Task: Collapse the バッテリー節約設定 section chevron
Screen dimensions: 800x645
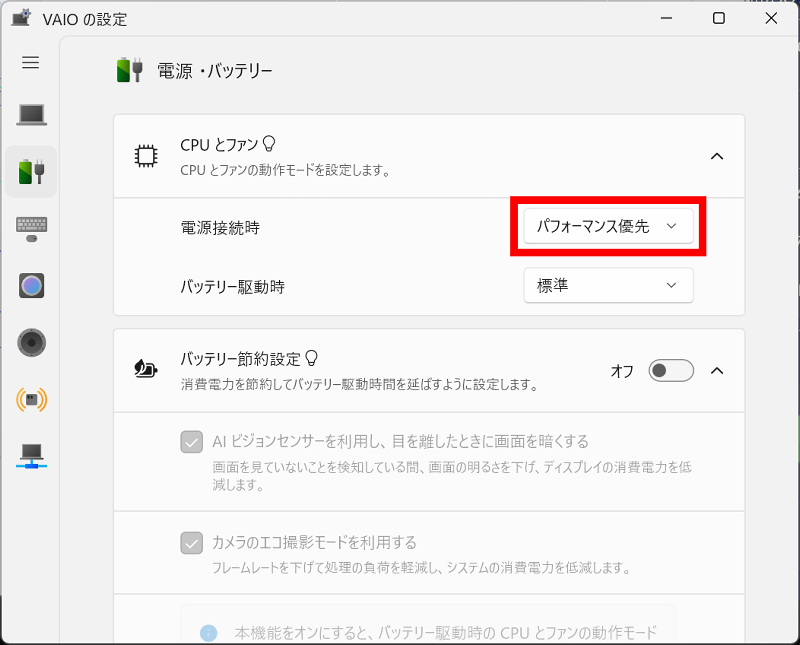Action: [x=716, y=371]
